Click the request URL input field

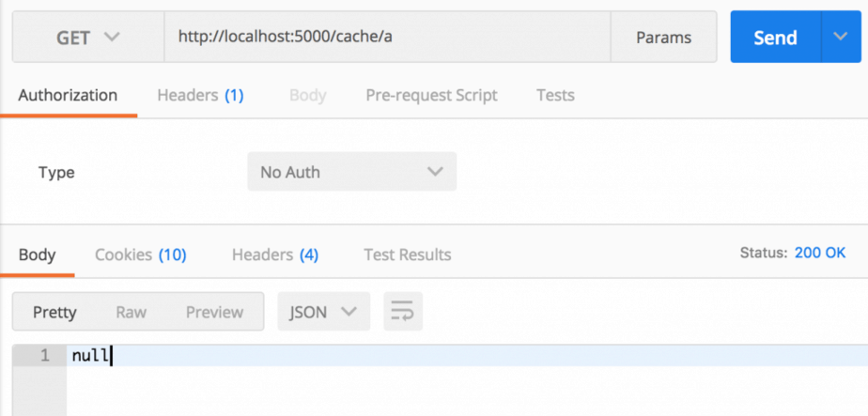[385, 38]
